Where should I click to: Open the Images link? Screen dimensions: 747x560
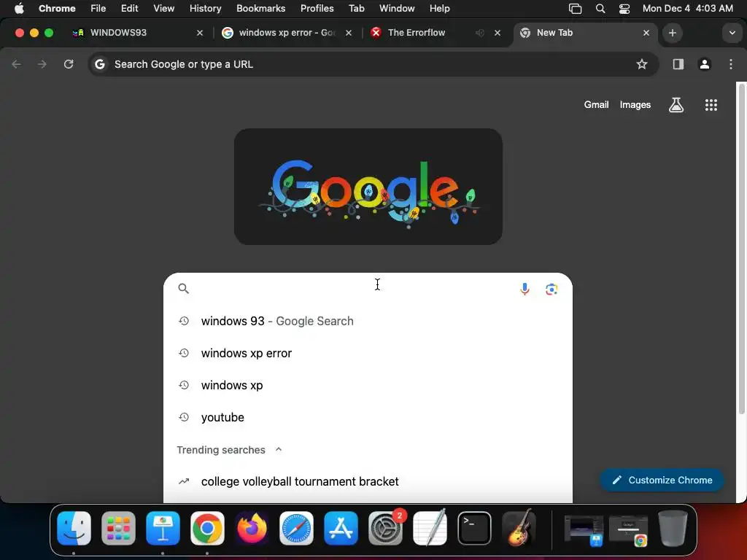click(635, 105)
